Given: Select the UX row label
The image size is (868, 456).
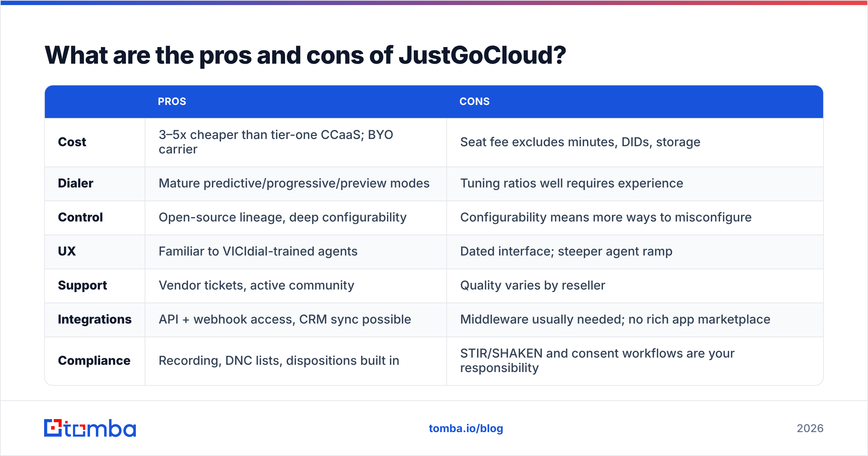Looking at the screenshot, I should (67, 251).
